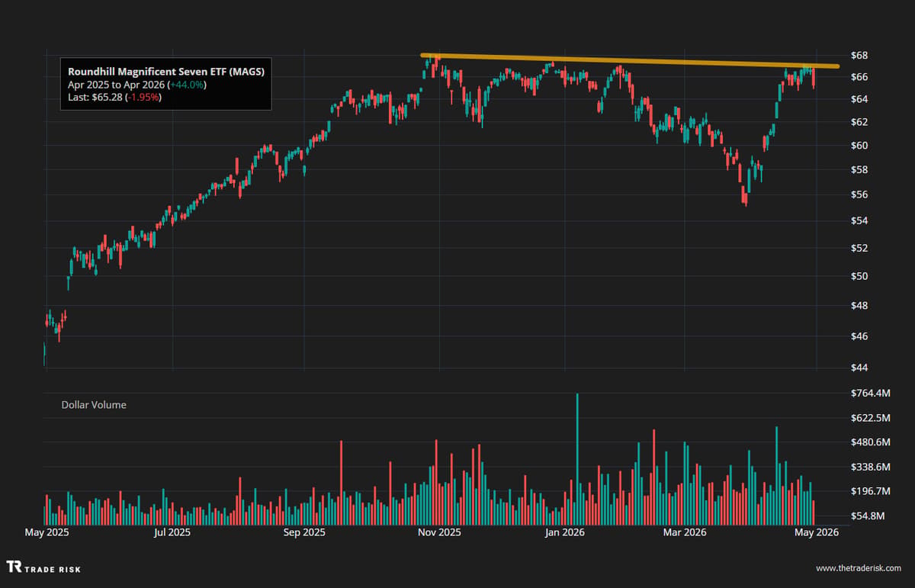Click the Nov 2025 date axis label
The width and height of the screenshot is (915, 588).
(440, 532)
